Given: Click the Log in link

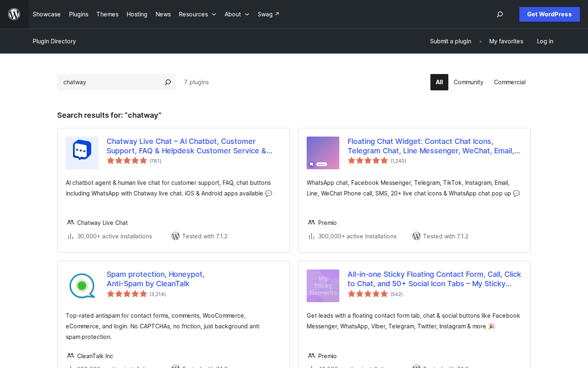Looking at the screenshot, I should point(545,41).
